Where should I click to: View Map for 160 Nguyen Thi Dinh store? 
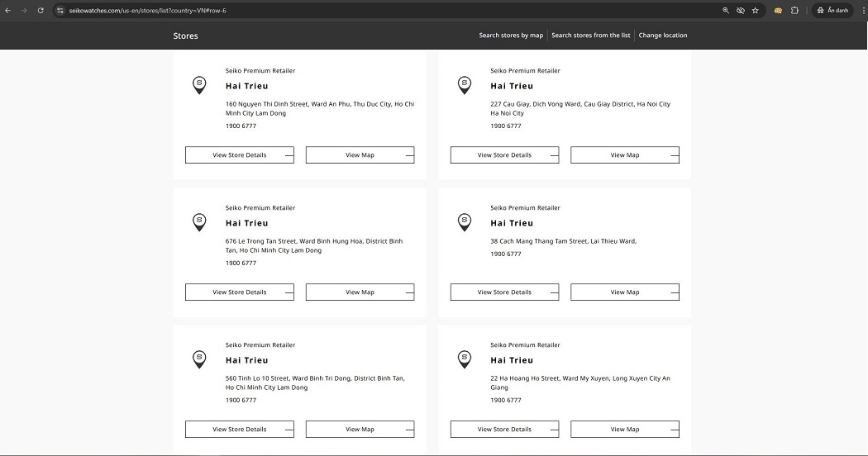click(x=360, y=155)
